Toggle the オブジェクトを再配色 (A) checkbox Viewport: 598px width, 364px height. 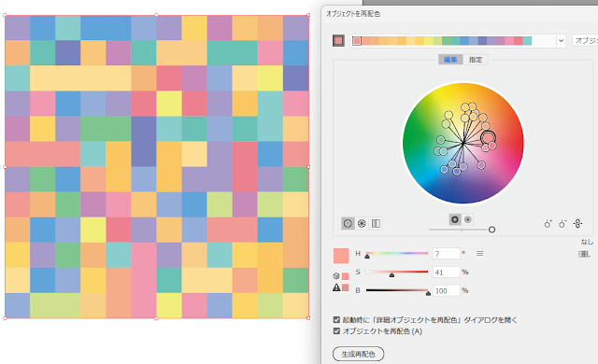[x=336, y=331]
